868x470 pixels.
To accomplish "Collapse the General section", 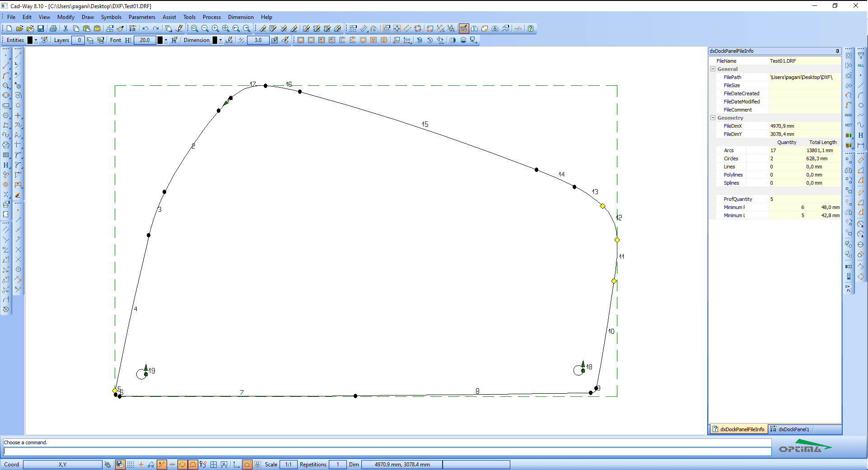I will [713, 69].
